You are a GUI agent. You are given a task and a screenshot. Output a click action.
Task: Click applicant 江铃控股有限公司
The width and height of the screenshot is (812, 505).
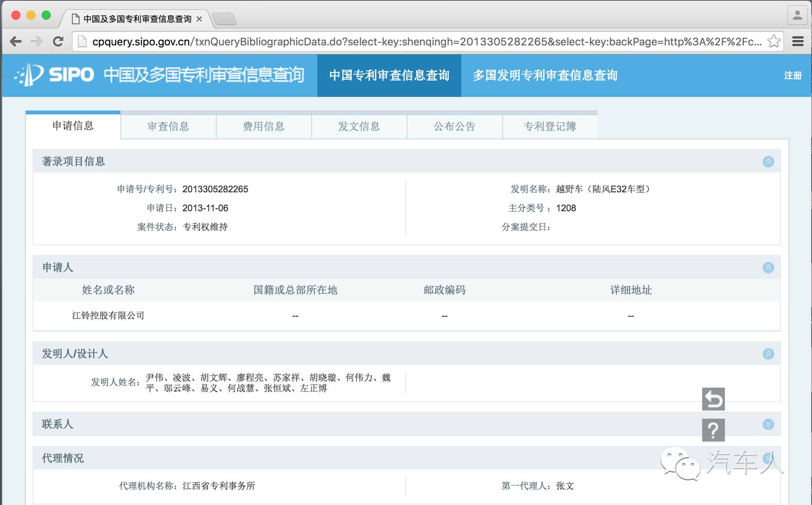[x=108, y=315]
